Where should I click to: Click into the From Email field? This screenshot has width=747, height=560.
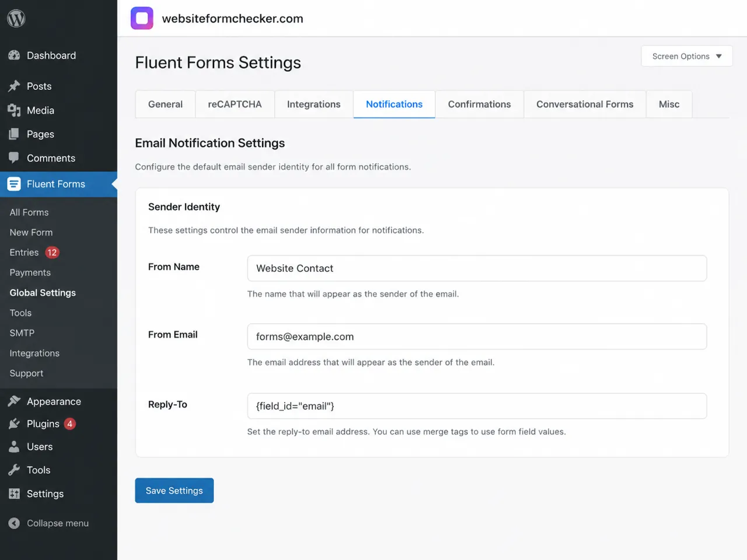(x=477, y=337)
